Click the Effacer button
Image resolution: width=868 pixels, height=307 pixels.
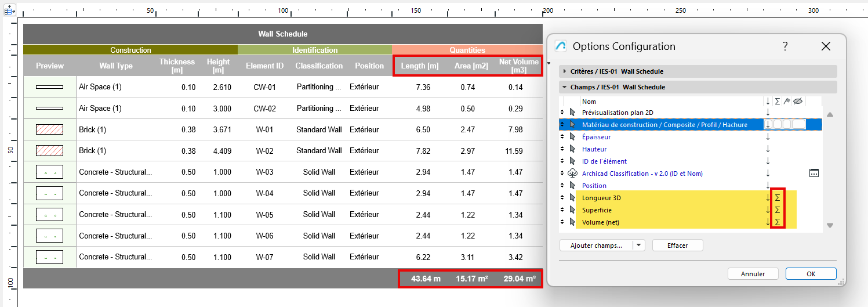click(x=677, y=245)
